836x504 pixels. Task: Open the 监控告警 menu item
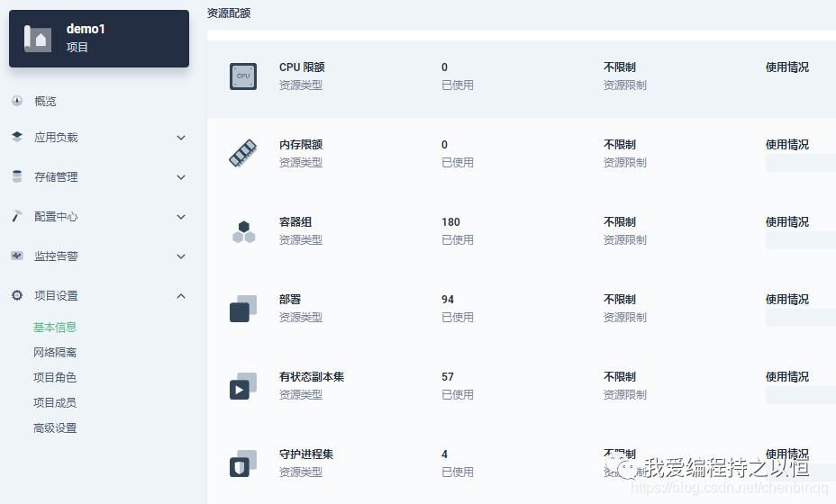tap(56, 256)
